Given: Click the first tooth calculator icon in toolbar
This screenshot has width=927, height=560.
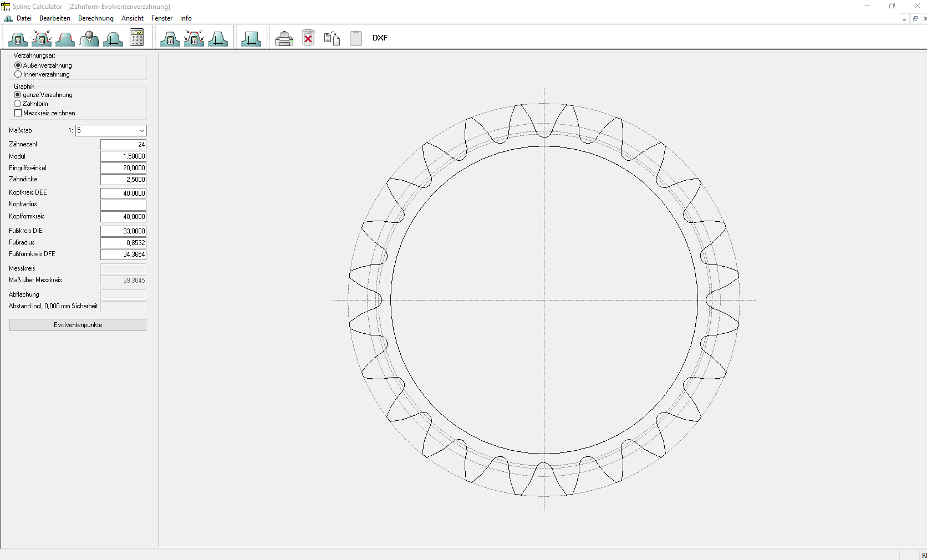Looking at the screenshot, I should point(18,38).
